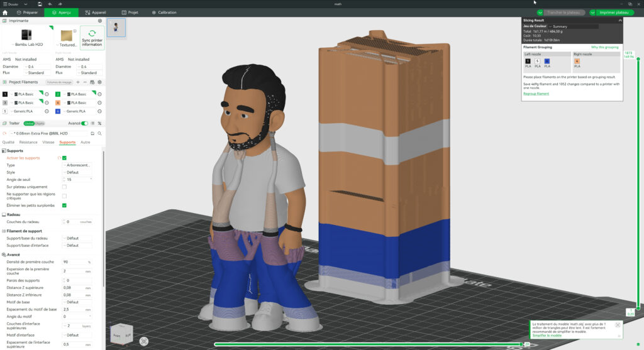644x350 pixels.
Task: Dismiss the model simplification notification
Action: (x=618, y=325)
